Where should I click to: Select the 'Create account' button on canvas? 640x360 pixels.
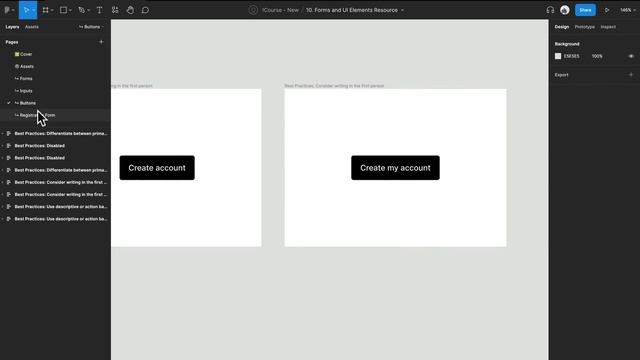click(x=157, y=168)
